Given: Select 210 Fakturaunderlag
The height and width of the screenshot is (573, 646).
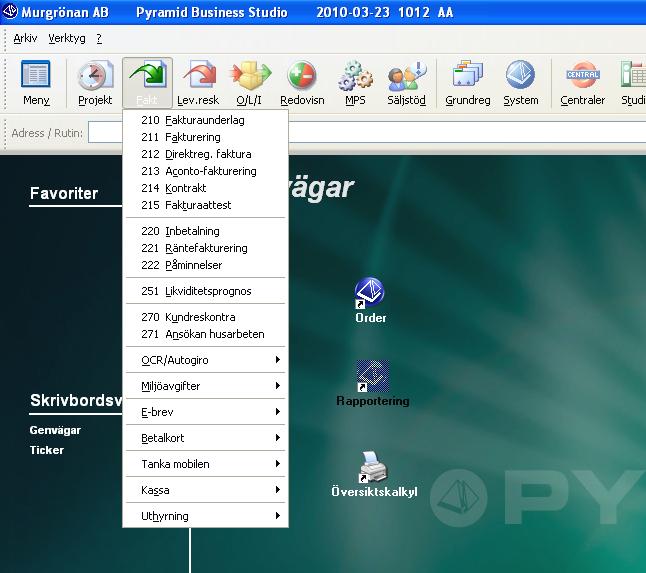Looking at the screenshot, I should pyautogui.click(x=205, y=120).
